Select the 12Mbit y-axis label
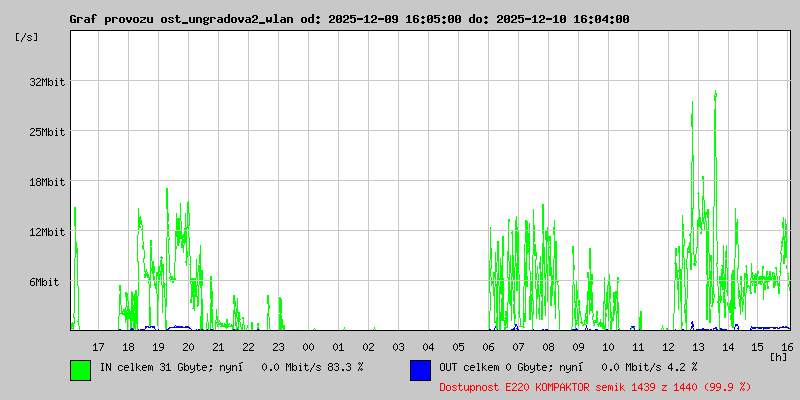This screenshot has width=800, height=400. pyautogui.click(x=47, y=232)
